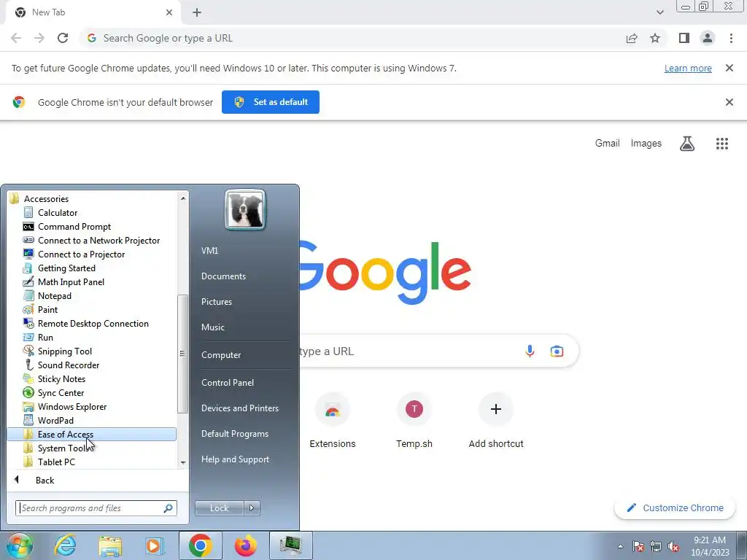The image size is (747, 560).
Task: Go Back in Start menu programs
Action: coord(44,480)
